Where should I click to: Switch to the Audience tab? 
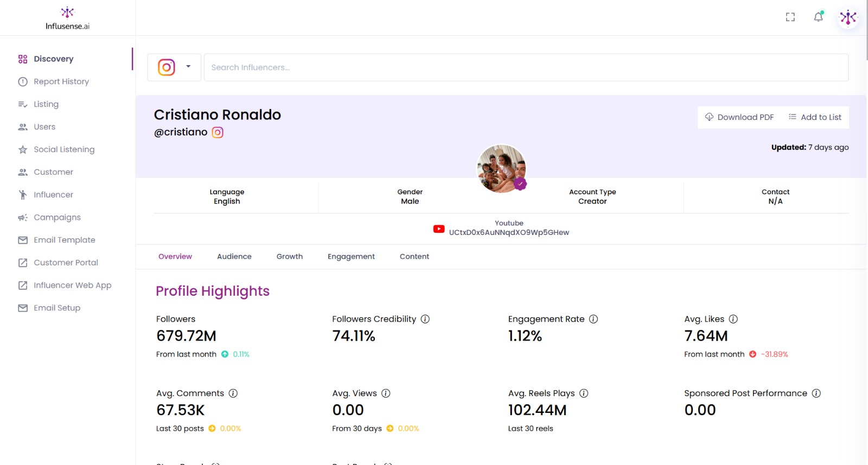[x=234, y=257]
